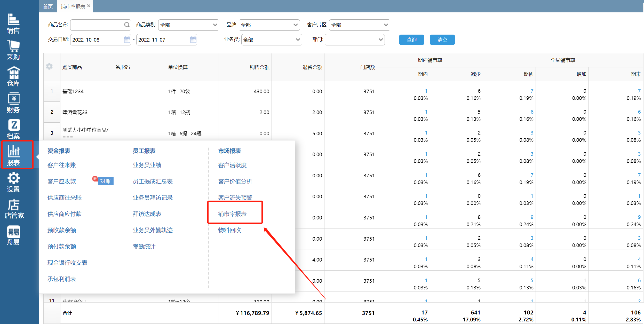The image size is (644, 324).
Task: Open 供应商往来账 link
Action: click(x=65, y=197)
